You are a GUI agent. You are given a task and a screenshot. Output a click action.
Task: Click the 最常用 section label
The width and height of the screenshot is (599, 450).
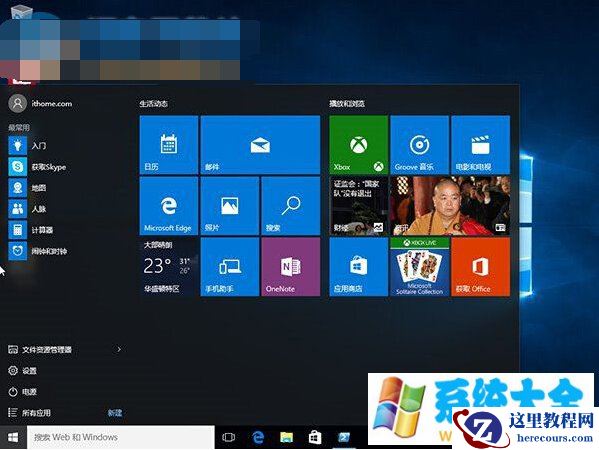pyautogui.click(x=19, y=128)
